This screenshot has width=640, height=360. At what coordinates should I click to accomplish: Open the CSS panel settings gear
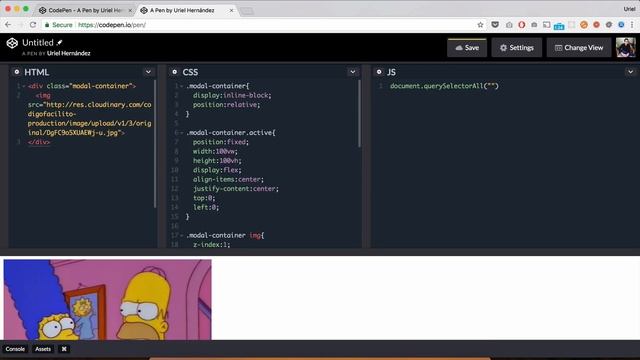(x=175, y=72)
